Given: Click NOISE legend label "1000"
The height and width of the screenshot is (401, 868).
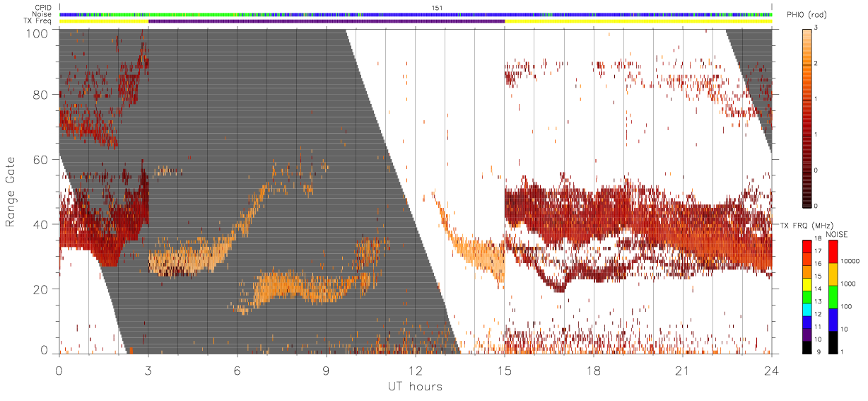Looking at the screenshot, I should coord(849,284).
